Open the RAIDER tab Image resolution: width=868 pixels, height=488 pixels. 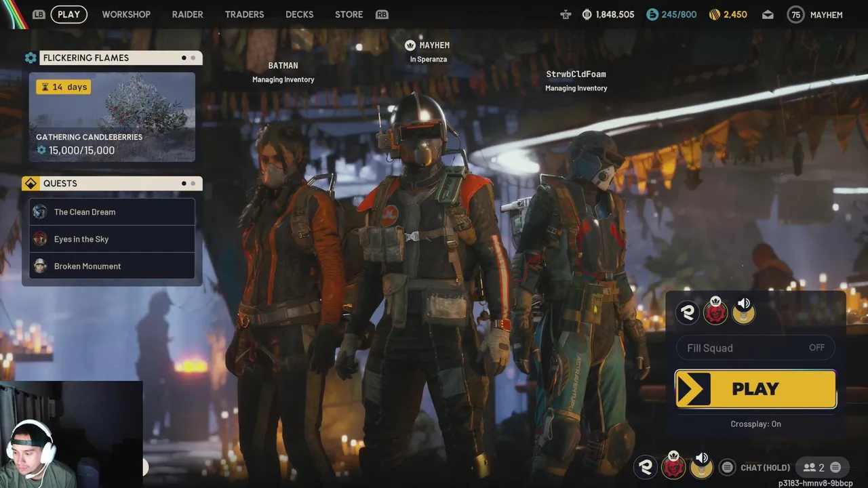[x=187, y=14]
